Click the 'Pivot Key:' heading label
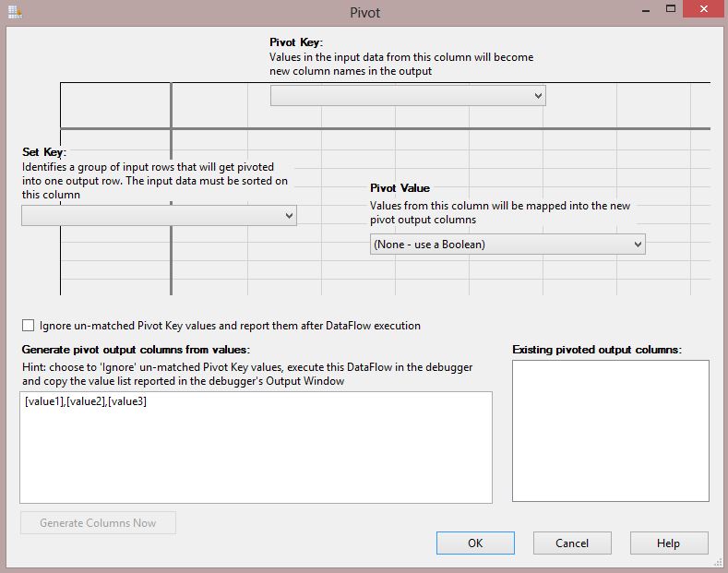The image size is (728, 573). tap(296, 42)
